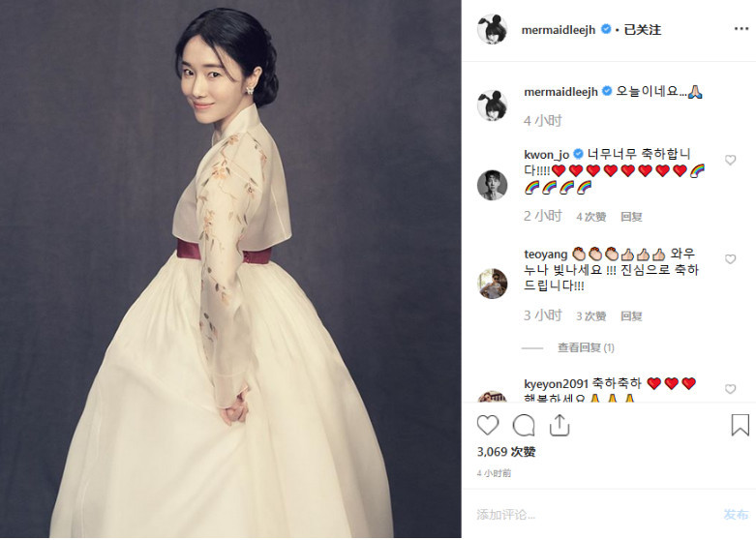The width and height of the screenshot is (756, 540).
Task: Open the mermaidleejh username in the header
Action: [559, 30]
